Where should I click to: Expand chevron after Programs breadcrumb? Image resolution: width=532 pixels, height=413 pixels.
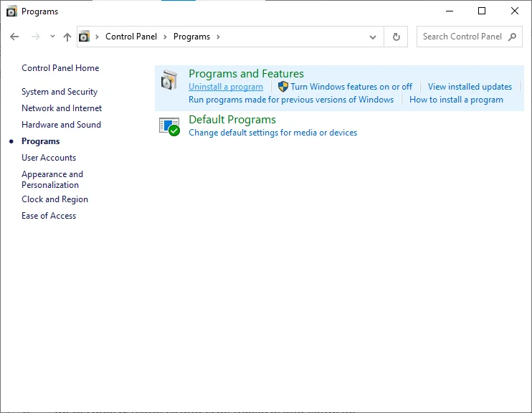(218, 37)
